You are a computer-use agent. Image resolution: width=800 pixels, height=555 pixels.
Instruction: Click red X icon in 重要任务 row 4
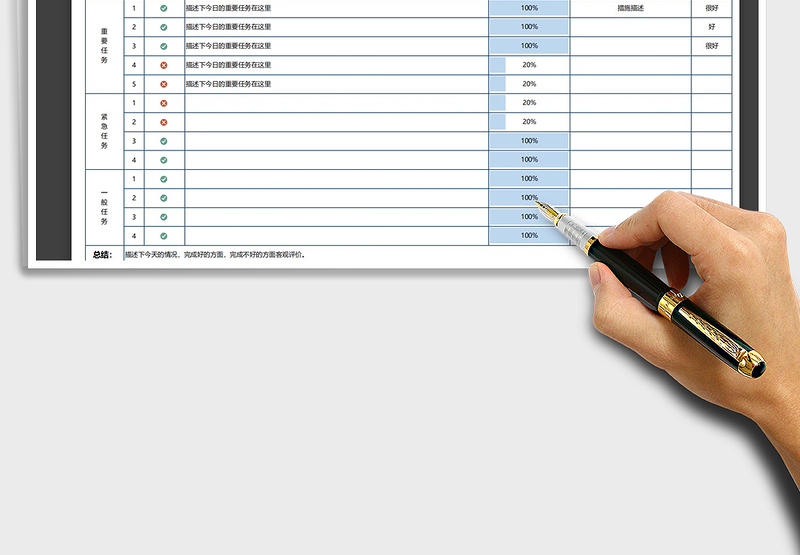(x=164, y=65)
